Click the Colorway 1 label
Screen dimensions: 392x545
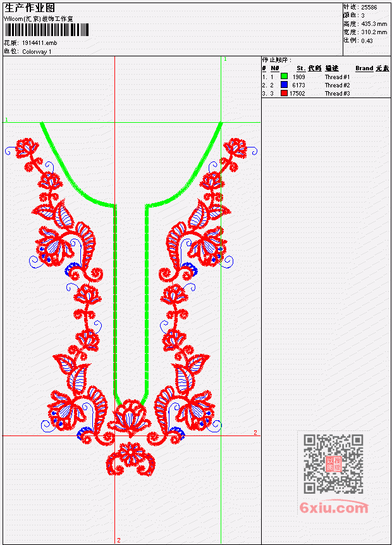(x=37, y=52)
